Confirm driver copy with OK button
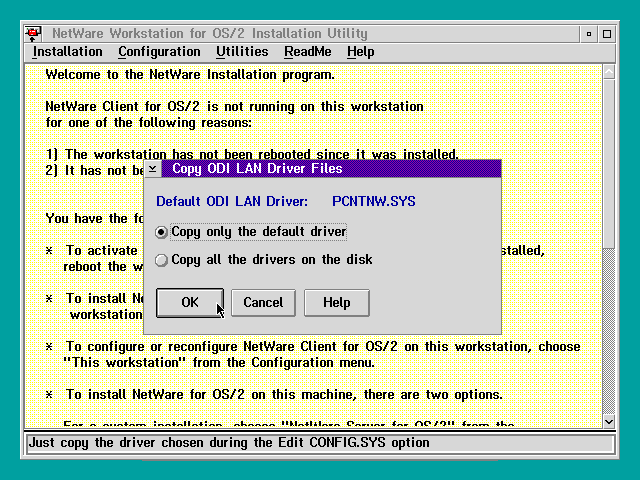 click(x=190, y=302)
